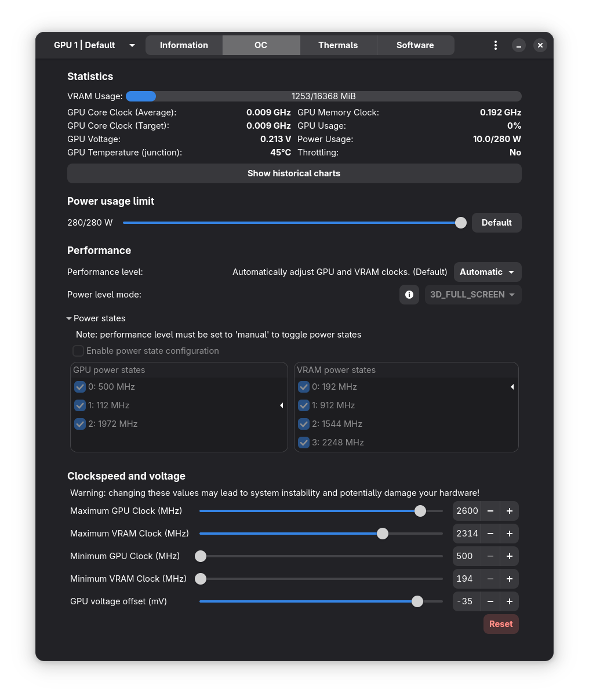Open the GPU 1 | Default selector dropdown
The image size is (589, 700).
[x=94, y=45]
